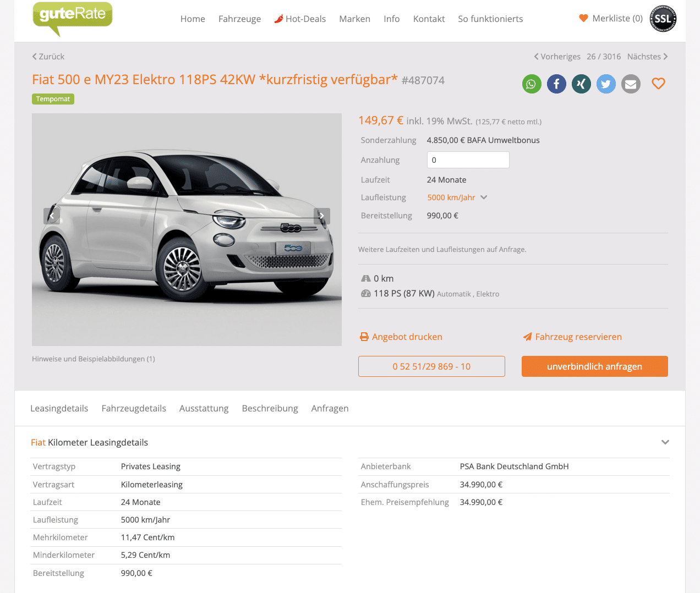Switch to the Leasingdetails tab
Image resolution: width=700 pixels, height=593 pixels.
click(x=59, y=408)
